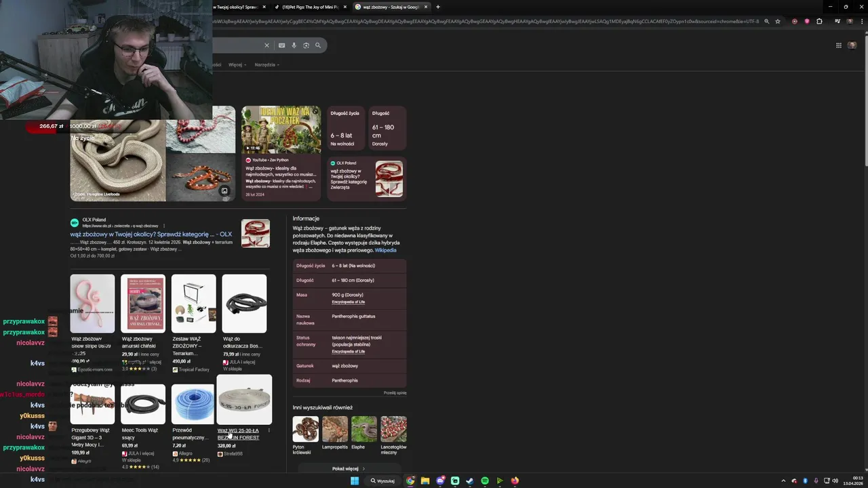This screenshot has width=868, height=488.
Task: Play the 'Idealny wąż na początek' YouTube video
Action: coord(281,129)
